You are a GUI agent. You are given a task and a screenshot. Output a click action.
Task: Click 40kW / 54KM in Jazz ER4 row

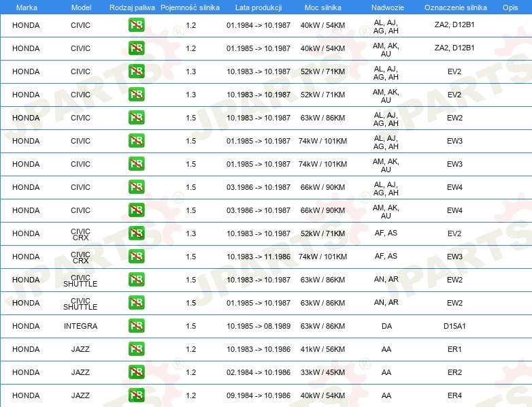[x=322, y=395]
